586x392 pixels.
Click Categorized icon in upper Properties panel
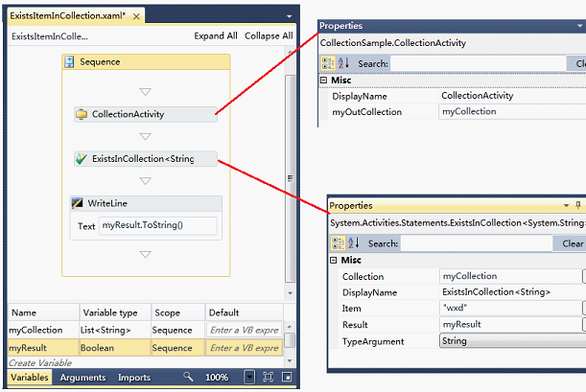(x=328, y=63)
